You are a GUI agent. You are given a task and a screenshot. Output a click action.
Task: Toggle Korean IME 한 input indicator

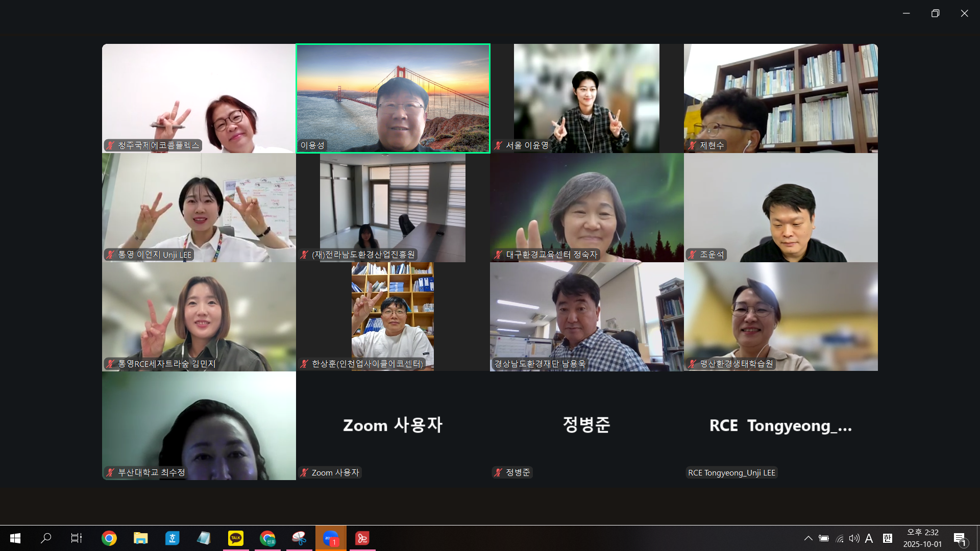click(888, 538)
